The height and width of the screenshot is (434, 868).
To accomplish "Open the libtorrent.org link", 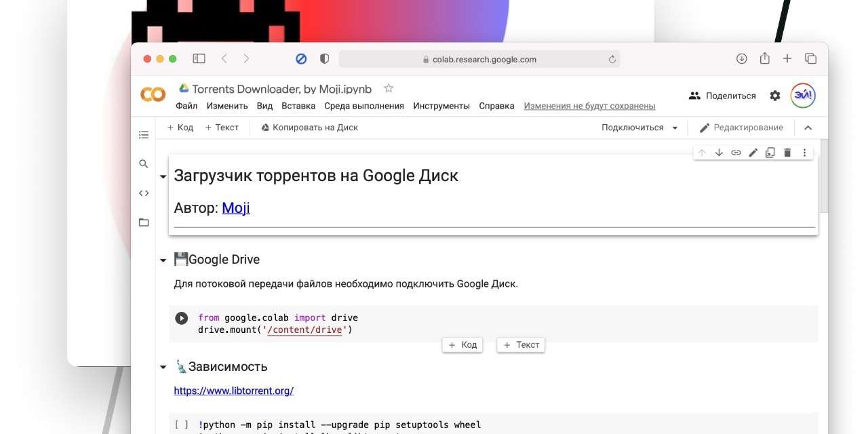I will coord(234,391).
